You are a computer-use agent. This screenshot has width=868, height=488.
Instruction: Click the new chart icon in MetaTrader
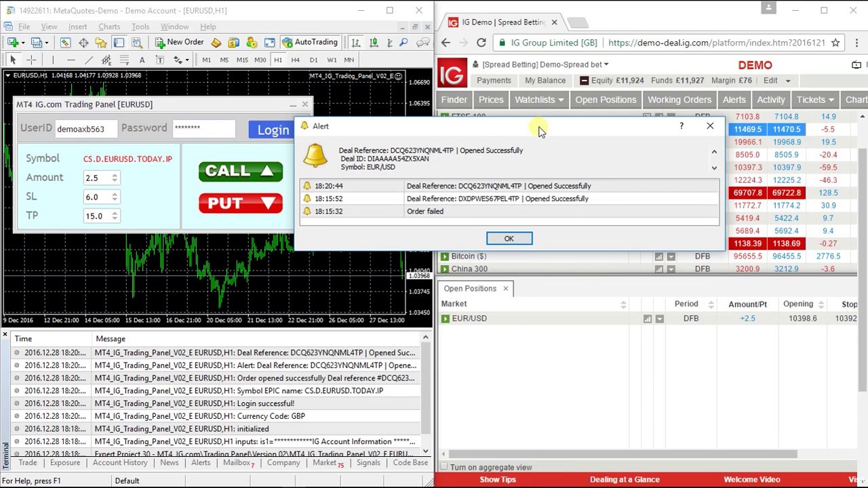click(x=13, y=42)
